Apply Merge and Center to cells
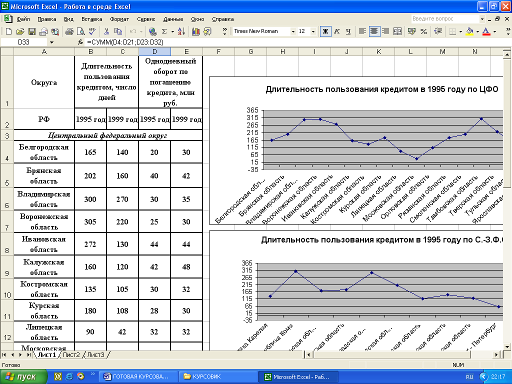The height and width of the screenshot is (384, 512). [x=397, y=31]
